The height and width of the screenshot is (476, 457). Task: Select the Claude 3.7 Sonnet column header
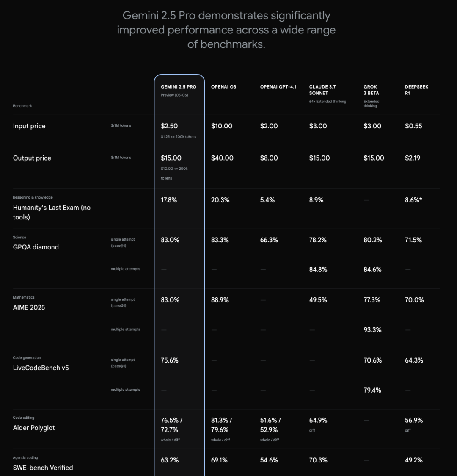pyautogui.click(x=322, y=90)
